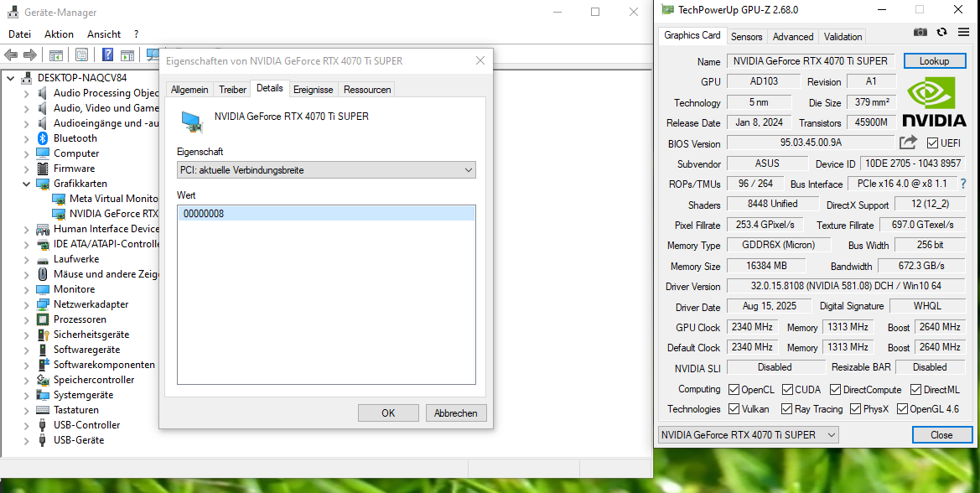Open the Datei menu
The width and height of the screenshot is (980, 493).
20,34
